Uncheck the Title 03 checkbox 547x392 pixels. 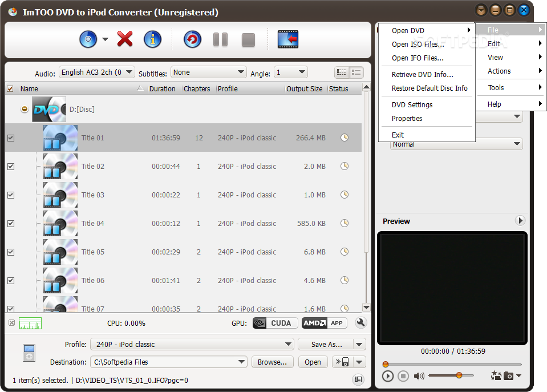click(x=11, y=195)
